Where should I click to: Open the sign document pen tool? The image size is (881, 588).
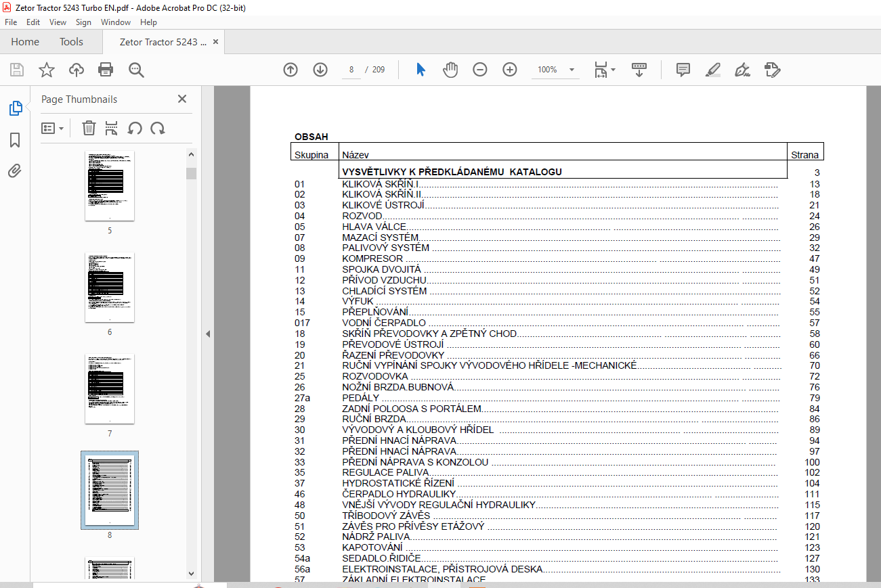coord(742,70)
